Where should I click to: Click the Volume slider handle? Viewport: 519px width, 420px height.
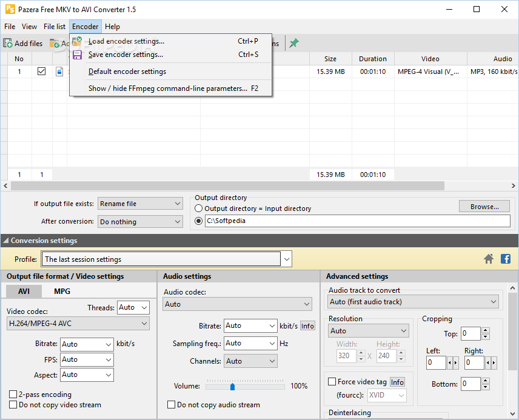click(x=232, y=387)
